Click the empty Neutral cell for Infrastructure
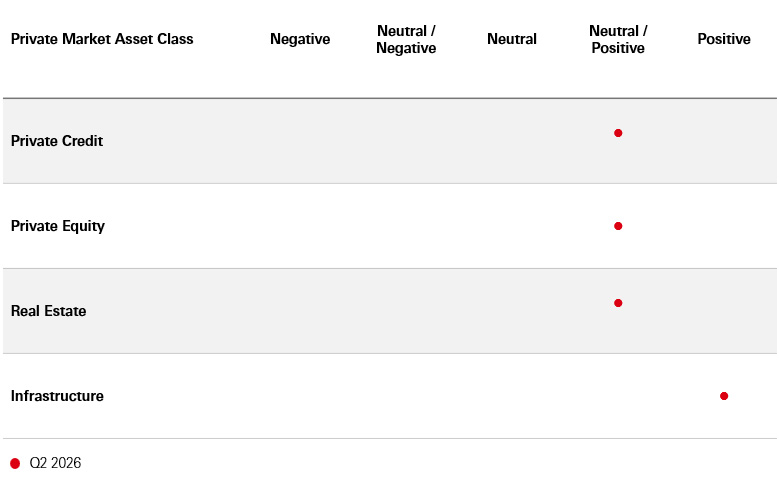This screenshot has width=779, height=487. pyautogui.click(x=512, y=396)
